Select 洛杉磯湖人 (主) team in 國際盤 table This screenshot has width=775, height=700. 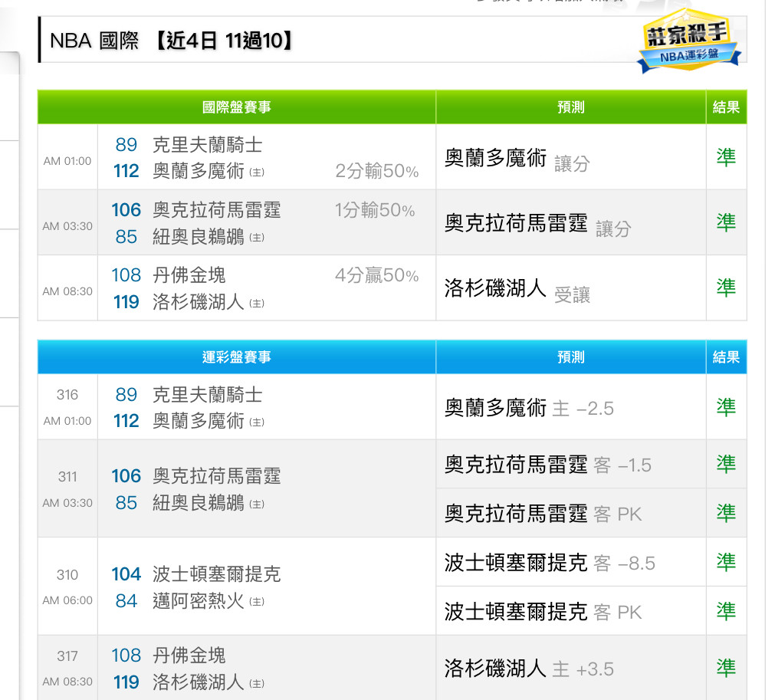(x=208, y=302)
